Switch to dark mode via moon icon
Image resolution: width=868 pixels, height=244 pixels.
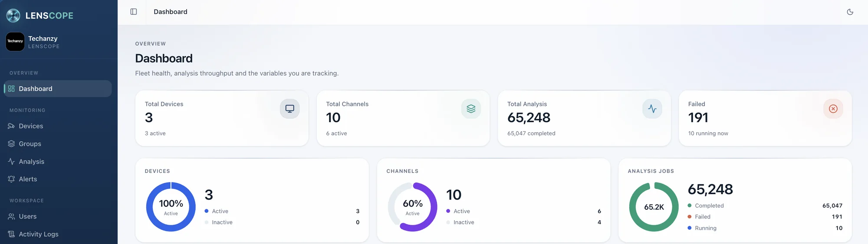(x=850, y=12)
